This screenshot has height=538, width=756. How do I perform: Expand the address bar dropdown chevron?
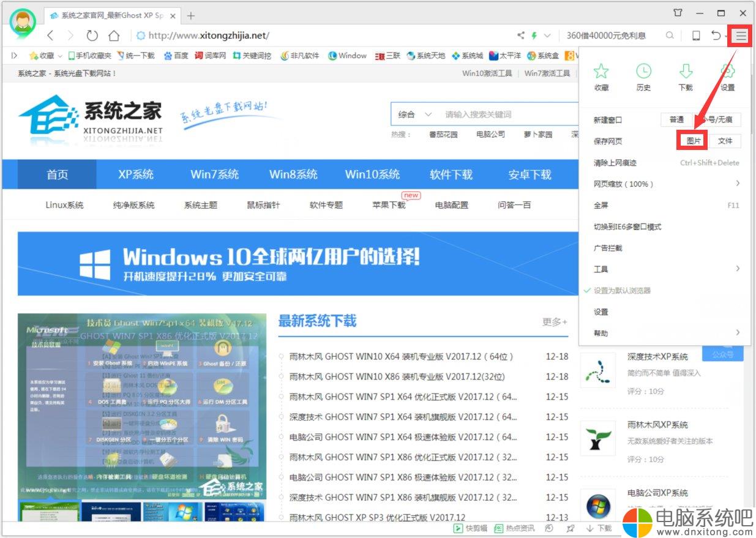pyautogui.click(x=547, y=35)
